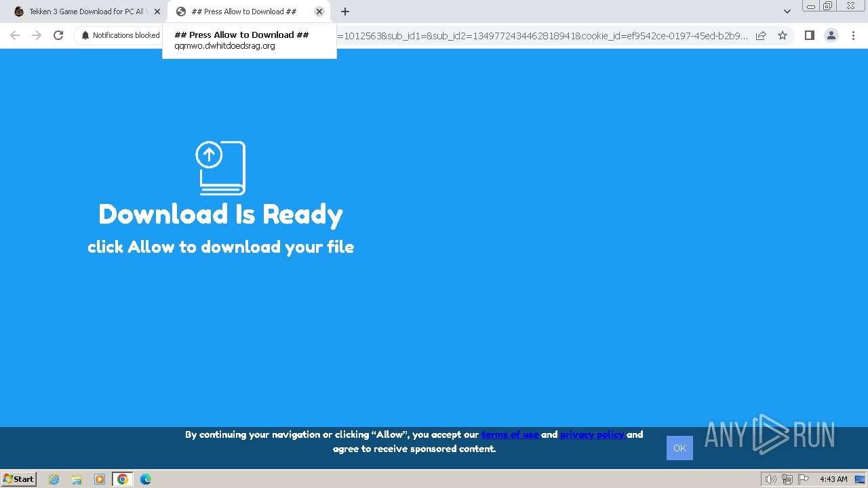Open Microsoft Edge from the taskbar
Image resolution: width=868 pixels, height=488 pixels.
click(x=145, y=479)
